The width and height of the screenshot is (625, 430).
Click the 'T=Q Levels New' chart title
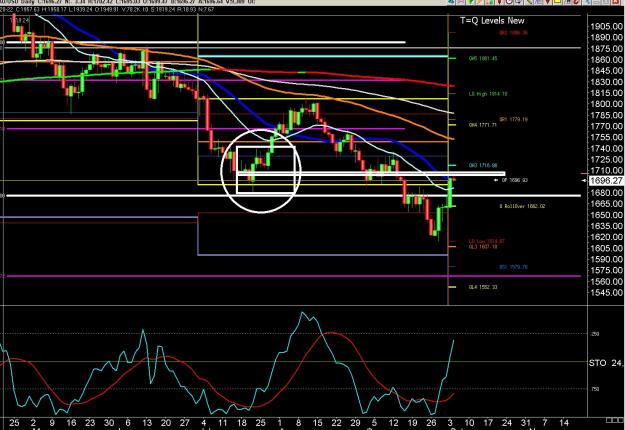pos(492,21)
